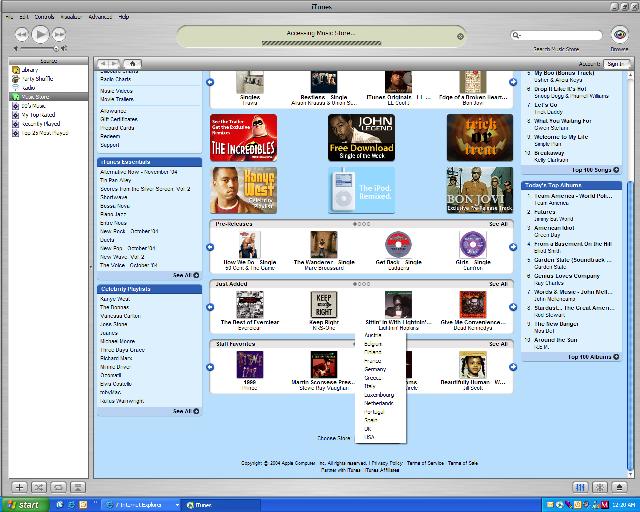Choose Germany from the store list
The width and height of the screenshot is (640, 512).
[375, 369]
